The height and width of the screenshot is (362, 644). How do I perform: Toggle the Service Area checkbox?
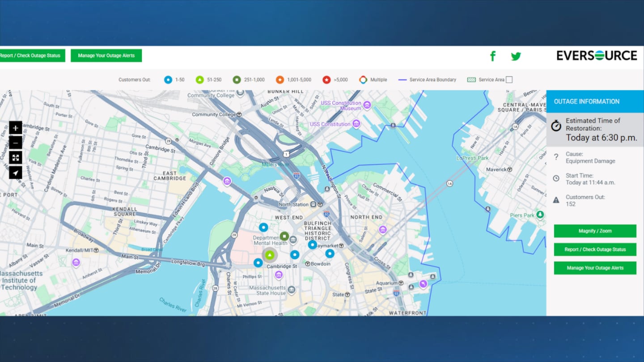(x=509, y=80)
